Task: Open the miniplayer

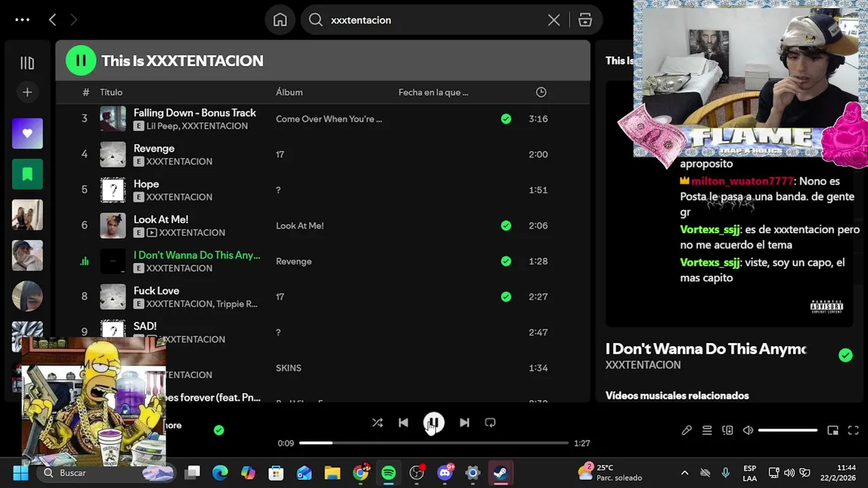Action: (833, 430)
